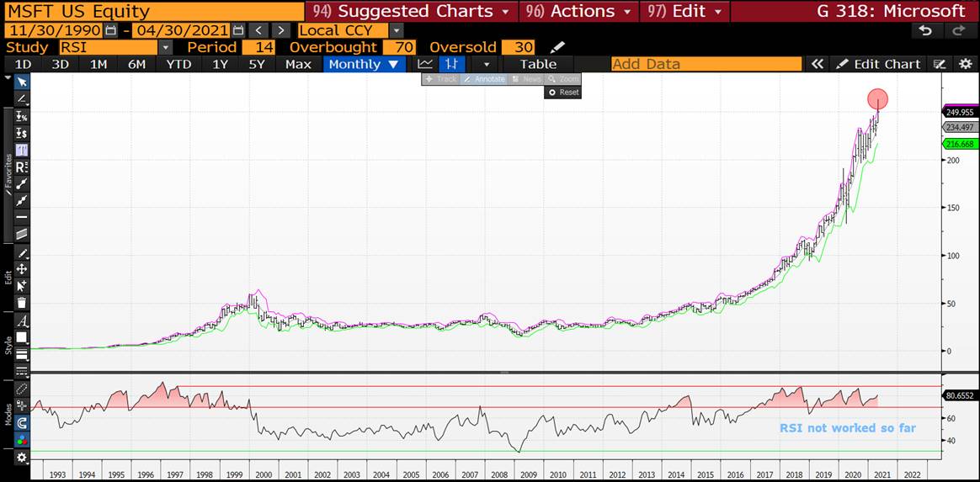Toggle the freehand region mode icon
This screenshot has width=980, height=482.
pos(22,389)
